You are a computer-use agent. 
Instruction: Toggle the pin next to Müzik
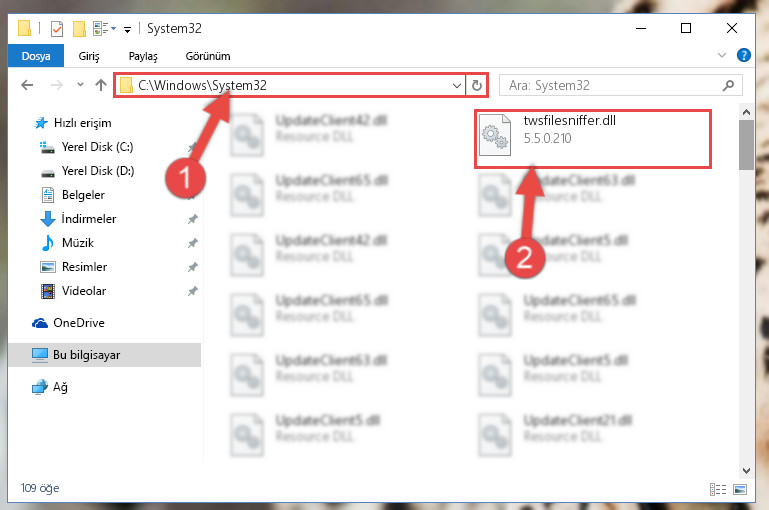click(193, 243)
